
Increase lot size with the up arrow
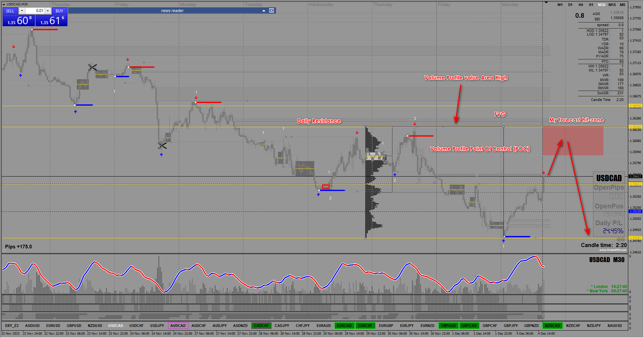48,11
